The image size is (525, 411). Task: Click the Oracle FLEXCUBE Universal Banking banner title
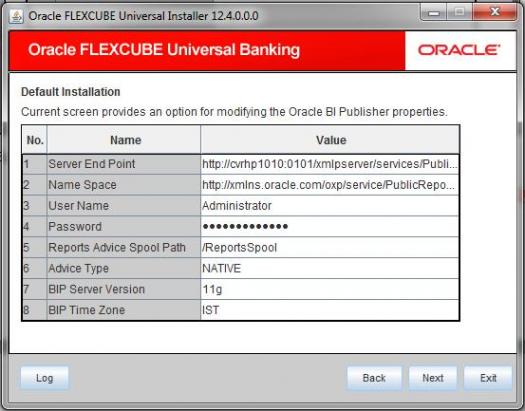point(164,50)
